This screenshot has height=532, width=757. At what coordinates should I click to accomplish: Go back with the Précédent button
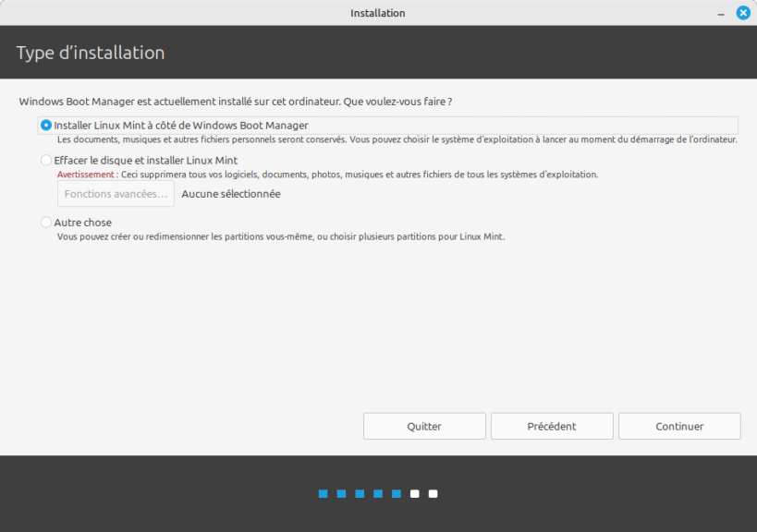[552, 427]
